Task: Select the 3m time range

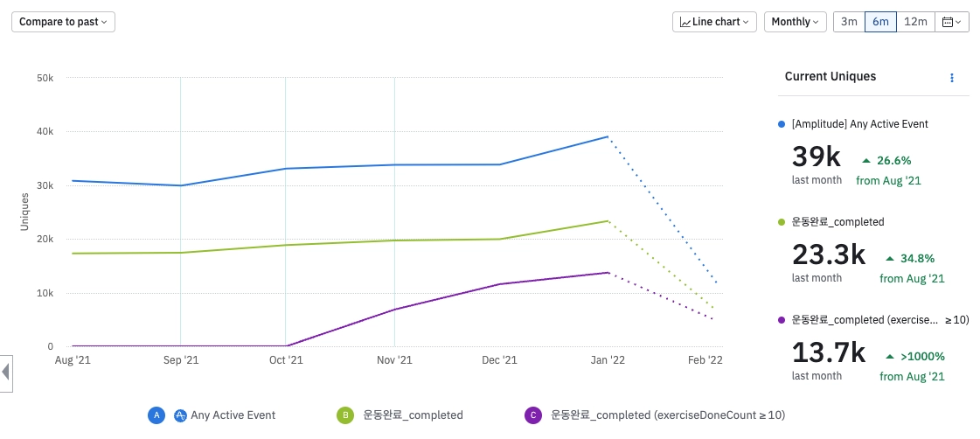Action: point(849,22)
